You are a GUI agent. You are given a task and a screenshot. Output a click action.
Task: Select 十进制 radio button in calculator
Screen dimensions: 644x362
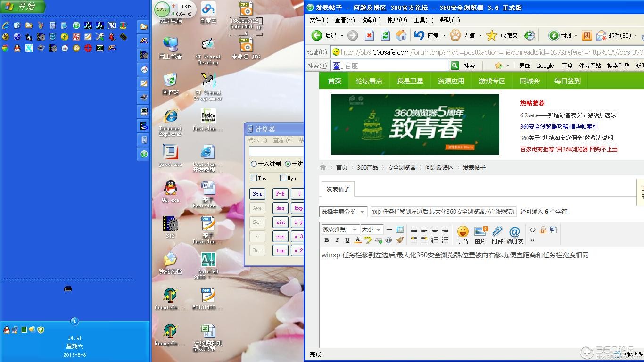tap(288, 164)
